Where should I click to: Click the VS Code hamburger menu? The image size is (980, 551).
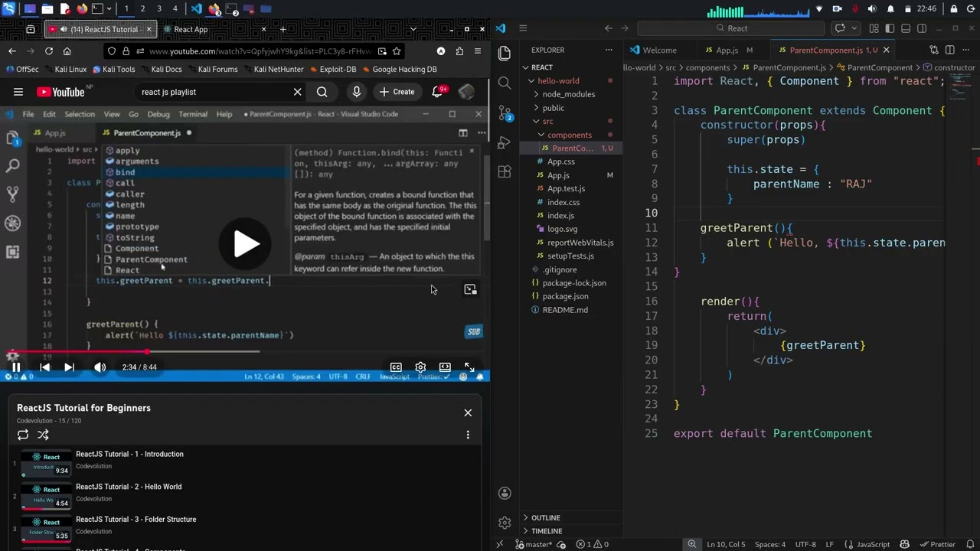pos(523,28)
